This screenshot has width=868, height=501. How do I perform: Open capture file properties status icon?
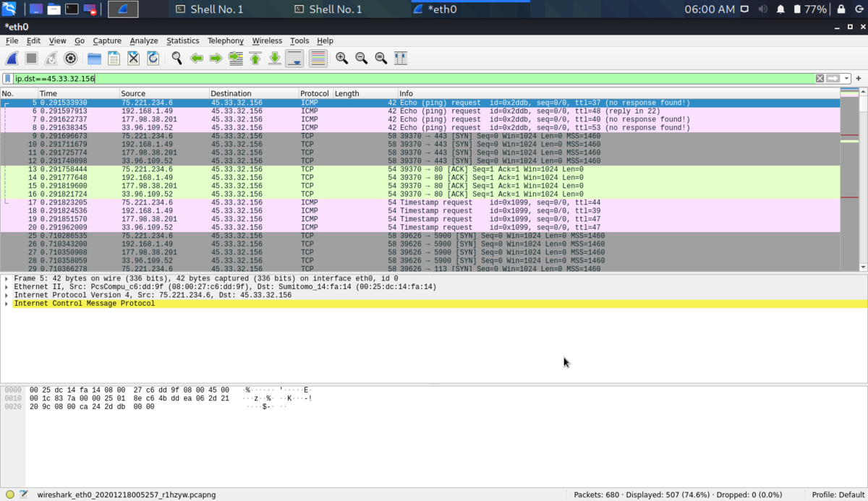[x=22, y=495]
